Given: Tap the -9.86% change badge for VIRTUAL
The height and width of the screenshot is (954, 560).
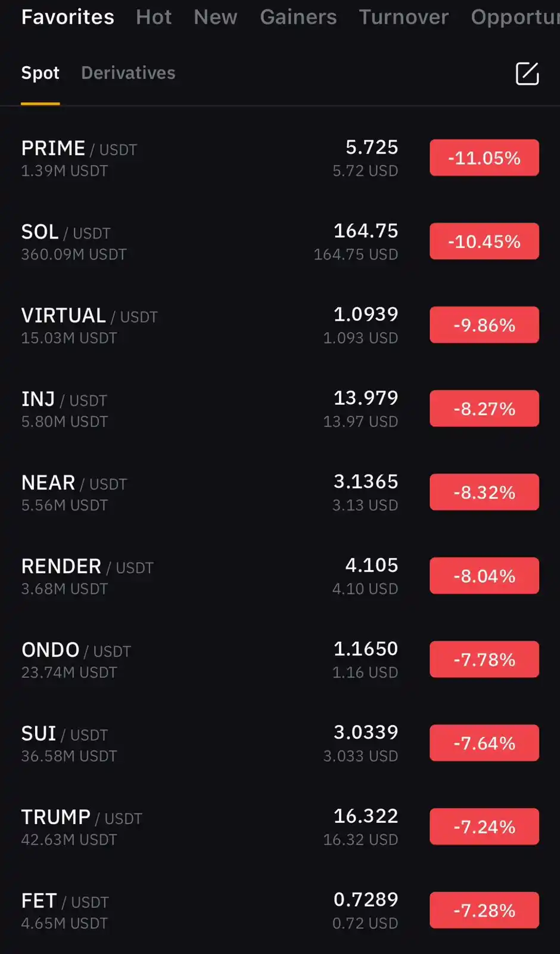Looking at the screenshot, I should coord(484,325).
